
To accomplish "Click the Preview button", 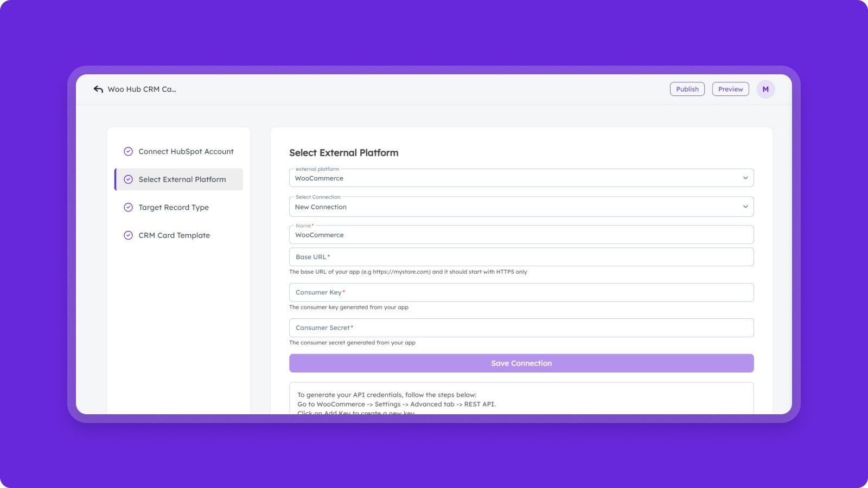I will click(730, 89).
